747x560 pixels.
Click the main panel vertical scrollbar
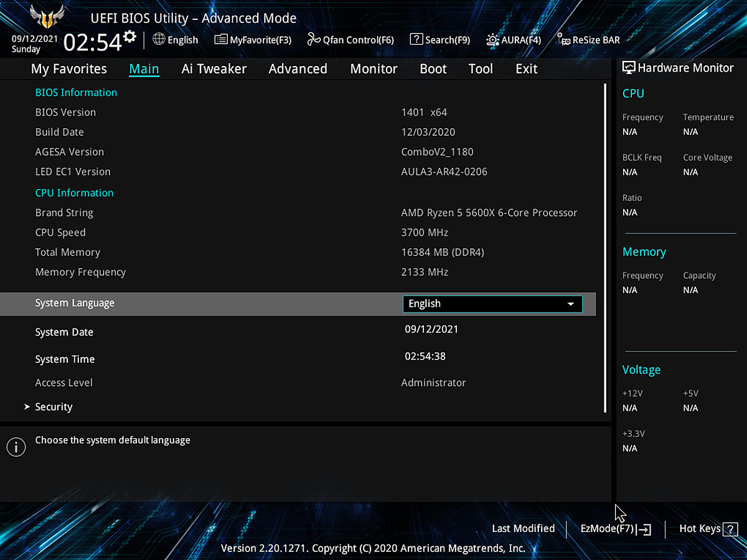[x=605, y=248]
